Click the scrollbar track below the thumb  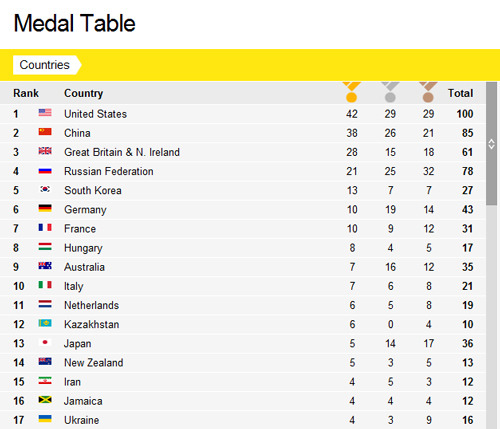(491, 317)
